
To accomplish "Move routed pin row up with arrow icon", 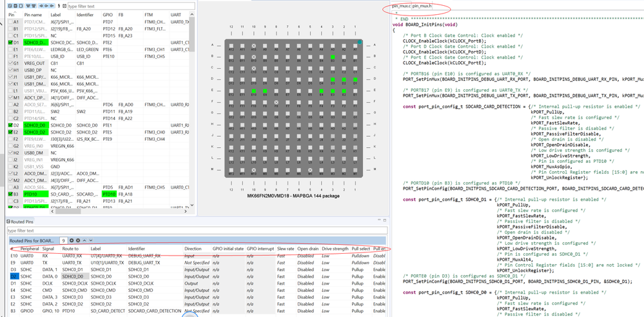I will click(85, 240).
